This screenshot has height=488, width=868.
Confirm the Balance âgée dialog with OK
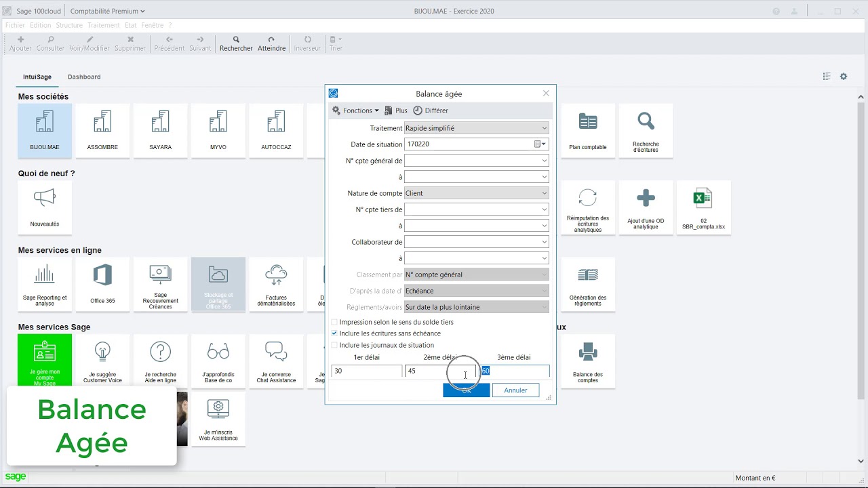[466, 390]
